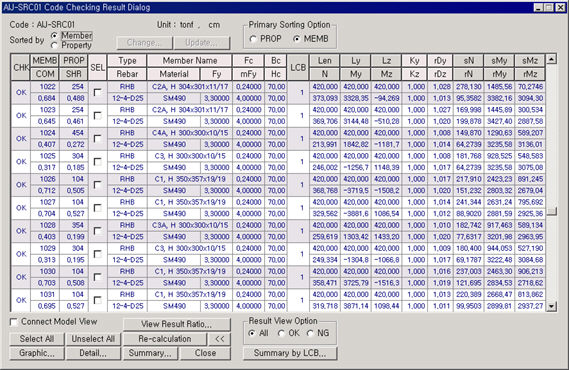This screenshot has width=569, height=370.
Task: Tick SEL checkbox for member 1025
Action: (x=97, y=161)
